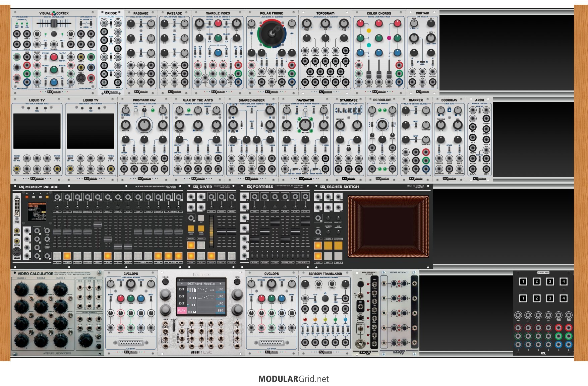Click the SENSORY TRANSLATOR module title
Screen dimensions: 588x386
tap(325, 274)
